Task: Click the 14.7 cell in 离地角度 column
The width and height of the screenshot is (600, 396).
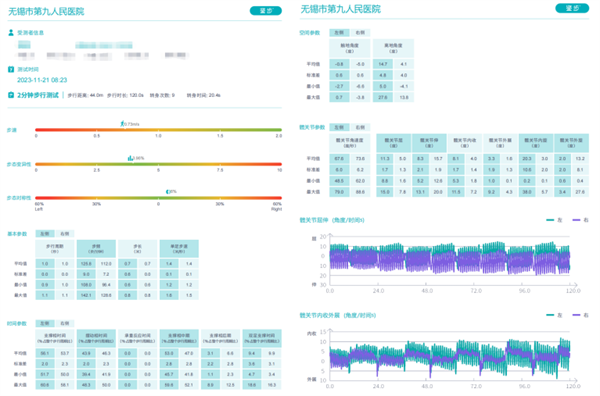Action: pyautogui.click(x=383, y=64)
